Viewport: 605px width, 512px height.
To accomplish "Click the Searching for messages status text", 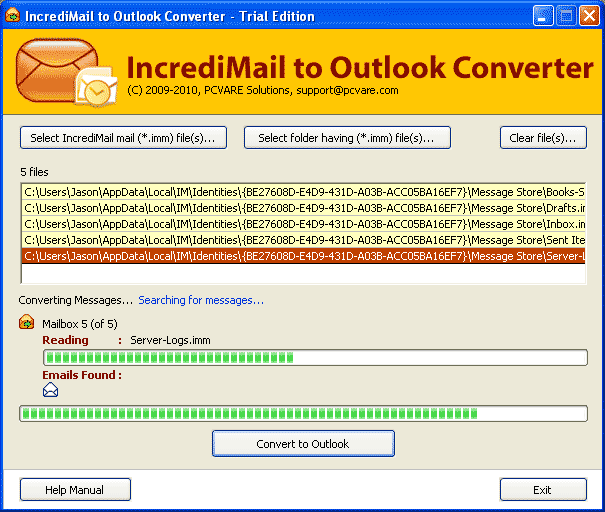I will pyautogui.click(x=201, y=300).
